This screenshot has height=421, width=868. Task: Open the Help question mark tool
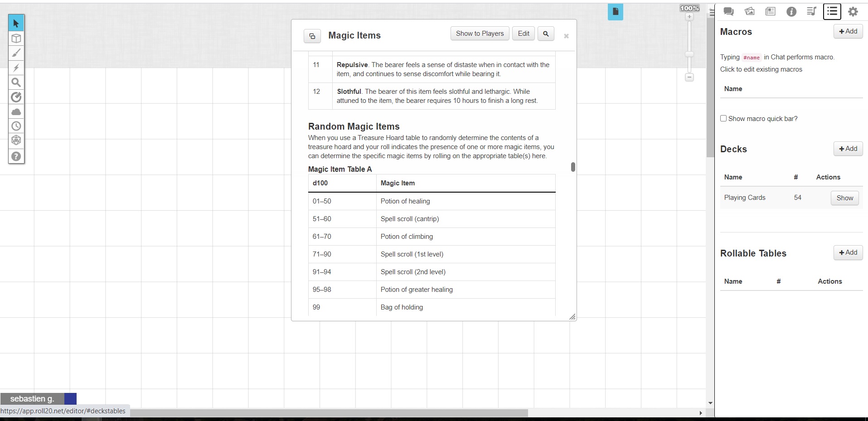click(x=16, y=156)
